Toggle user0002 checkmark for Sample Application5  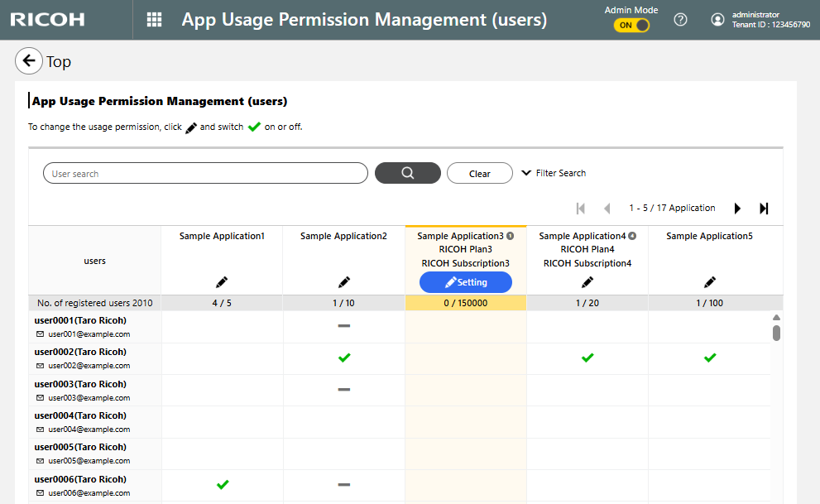(x=709, y=358)
